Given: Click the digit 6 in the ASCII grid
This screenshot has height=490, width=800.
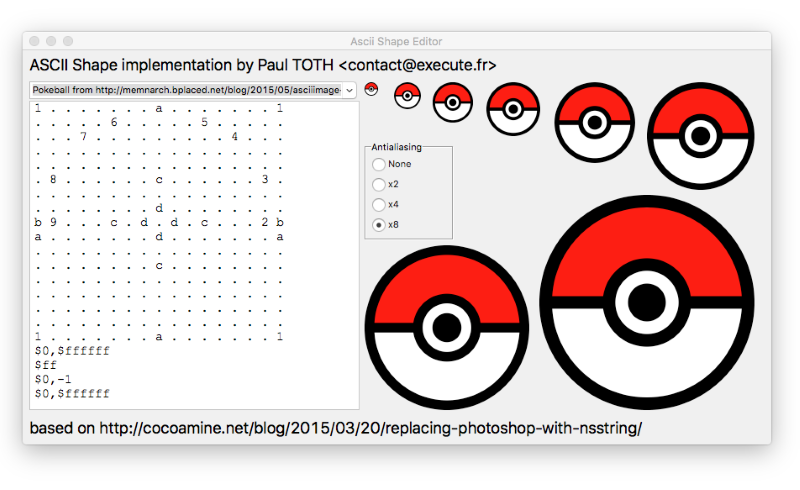Looking at the screenshot, I should click(114, 122).
